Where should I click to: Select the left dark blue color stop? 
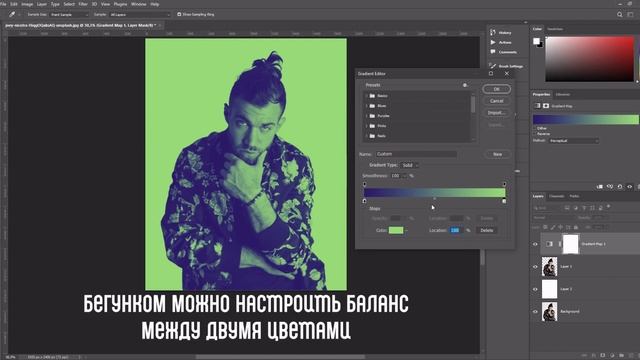coord(364,201)
